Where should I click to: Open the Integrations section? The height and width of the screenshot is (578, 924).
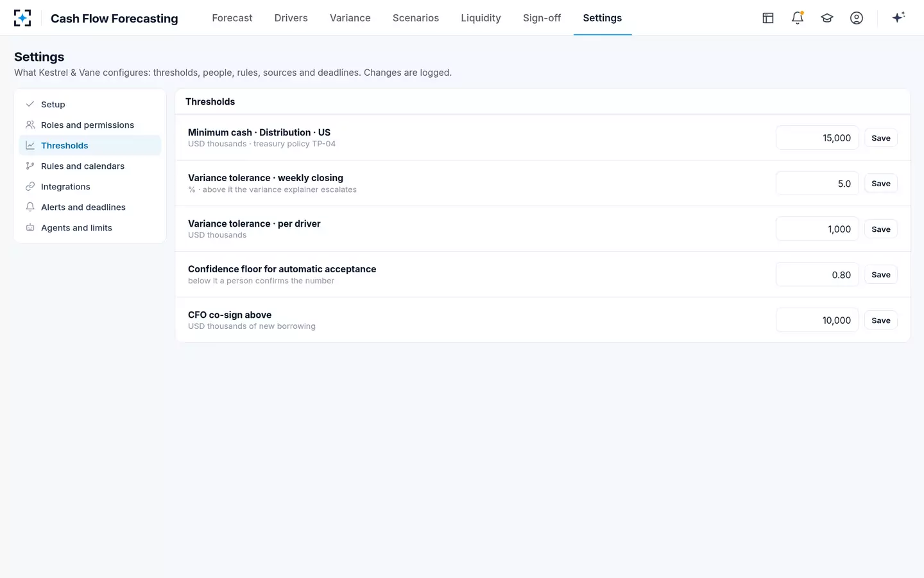(90, 186)
